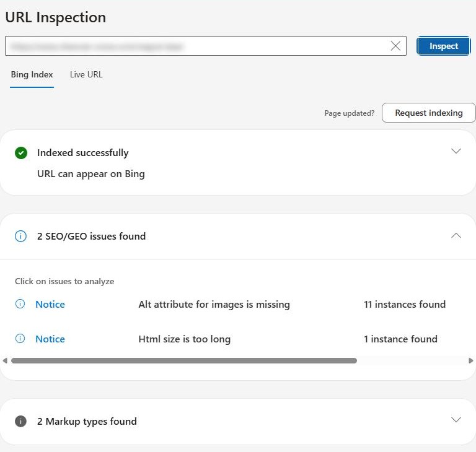Click the info icon beside SEO/GEO issues found

tap(20, 237)
